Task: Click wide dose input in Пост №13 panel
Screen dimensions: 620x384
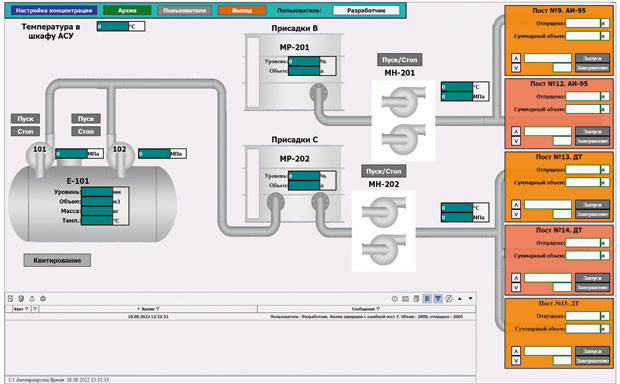Action: coord(548,204)
